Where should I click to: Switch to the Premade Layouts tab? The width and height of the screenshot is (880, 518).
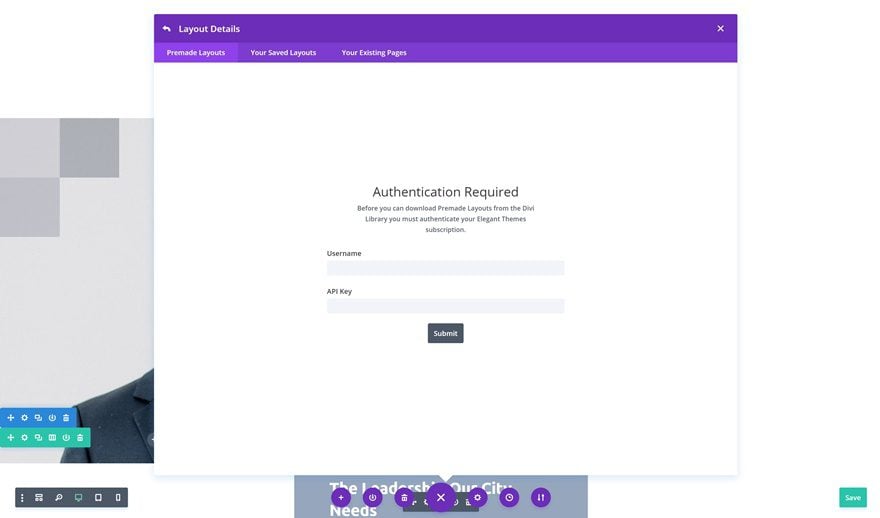[x=196, y=53]
